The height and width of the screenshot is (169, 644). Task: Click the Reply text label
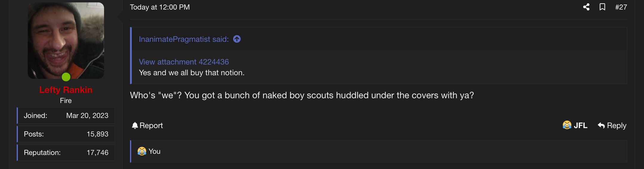pos(617,125)
